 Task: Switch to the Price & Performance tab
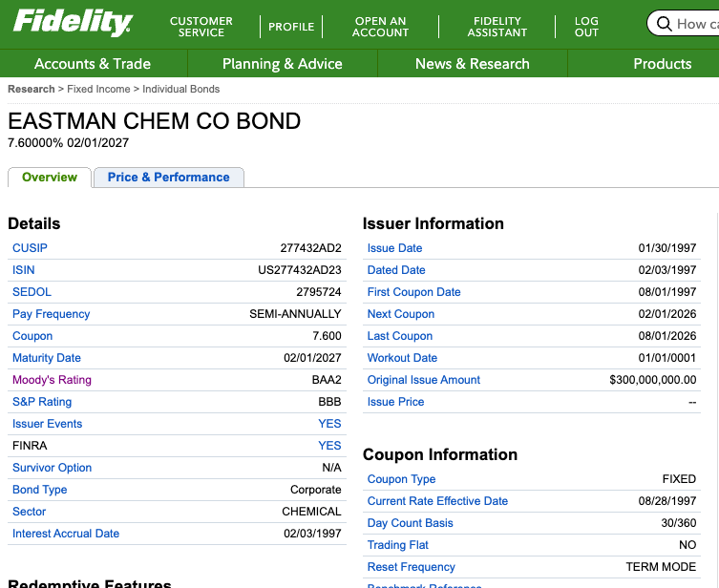168,178
